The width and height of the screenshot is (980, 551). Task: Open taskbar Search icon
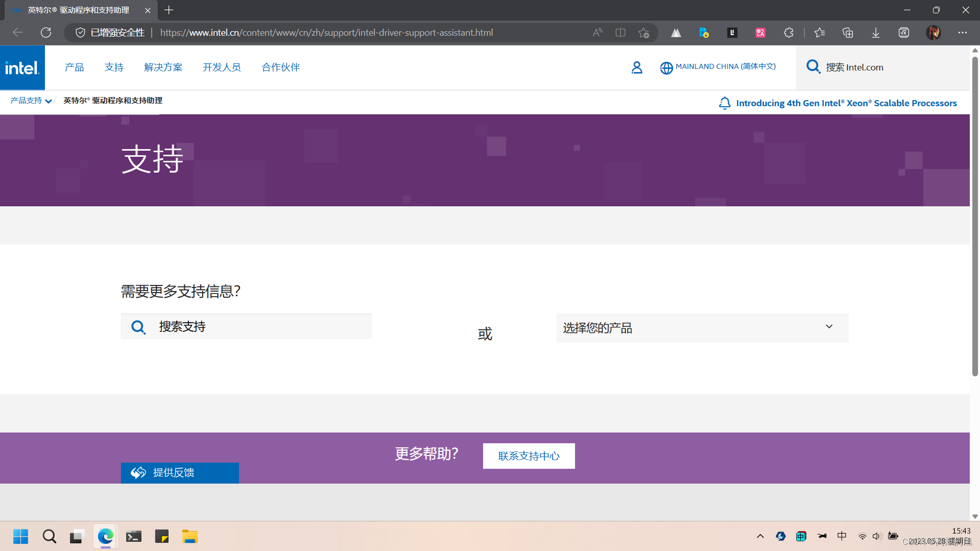[x=50, y=537]
